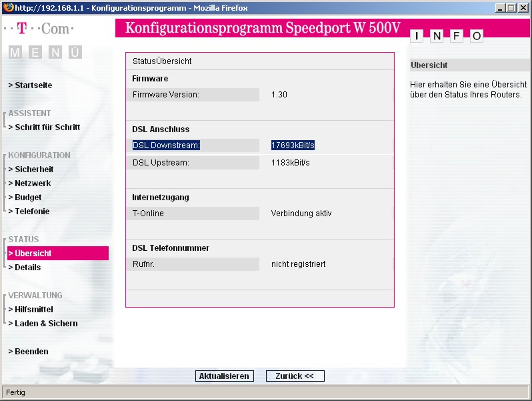
Task: Click the Rufnr. label
Action: (143, 264)
